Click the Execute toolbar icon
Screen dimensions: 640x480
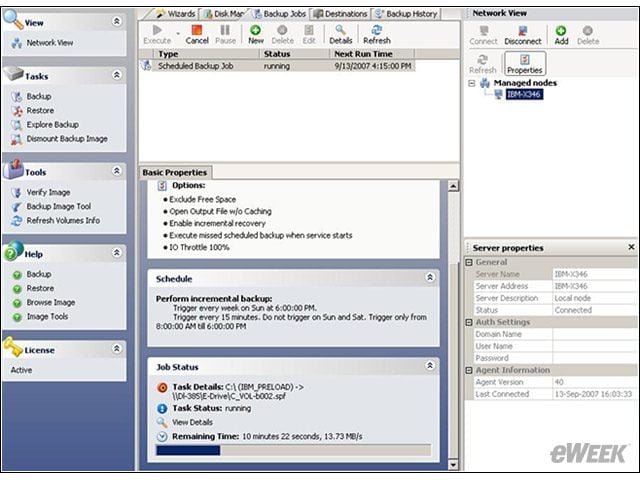[157, 34]
